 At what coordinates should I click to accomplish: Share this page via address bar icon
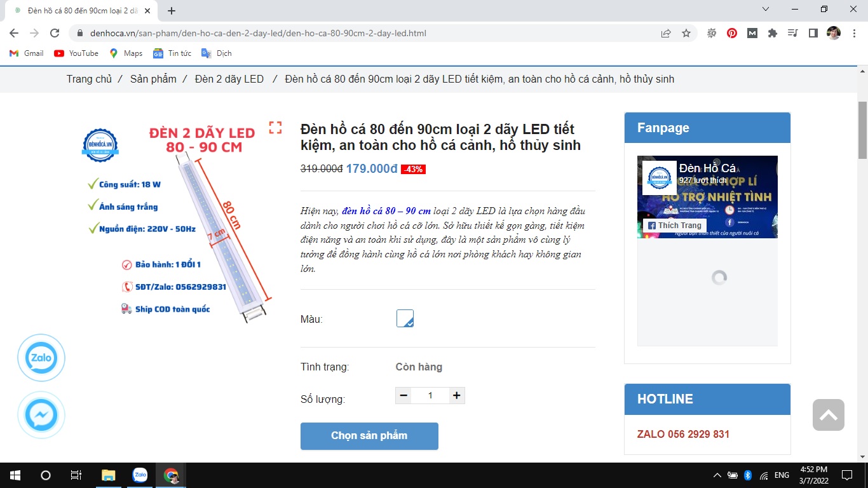(666, 33)
